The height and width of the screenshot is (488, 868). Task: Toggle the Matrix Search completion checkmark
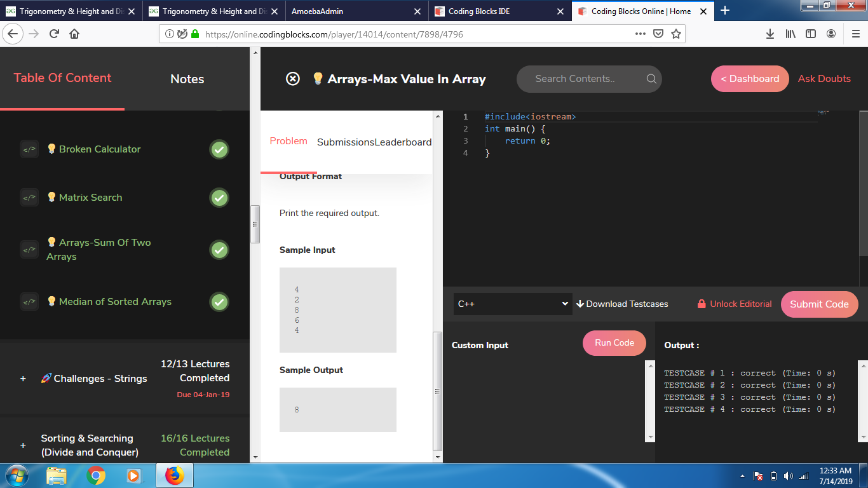click(219, 198)
